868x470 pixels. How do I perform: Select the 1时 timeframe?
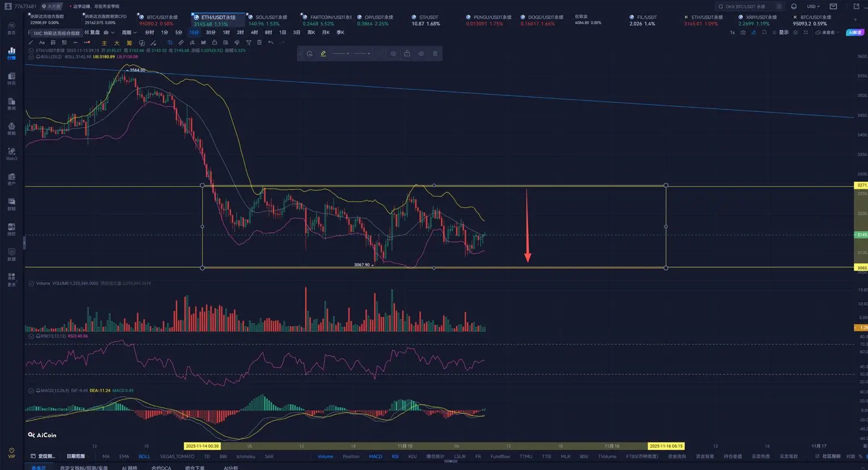[x=226, y=32]
